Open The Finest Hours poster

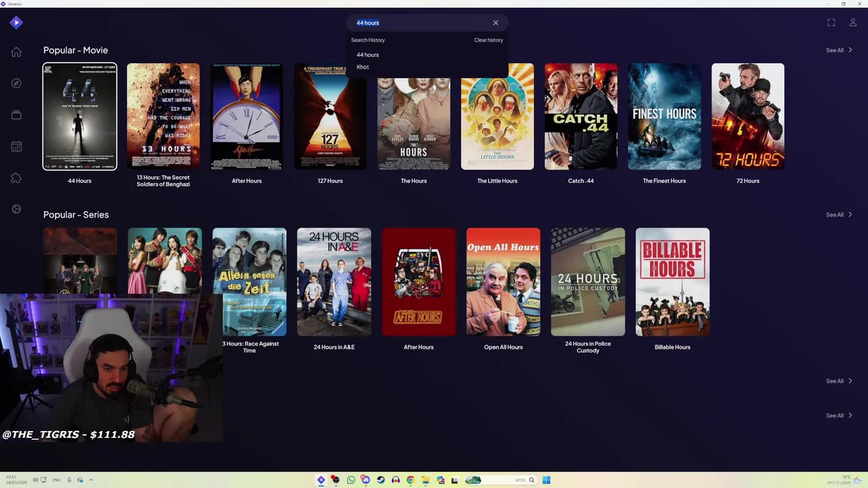pos(665,117)
